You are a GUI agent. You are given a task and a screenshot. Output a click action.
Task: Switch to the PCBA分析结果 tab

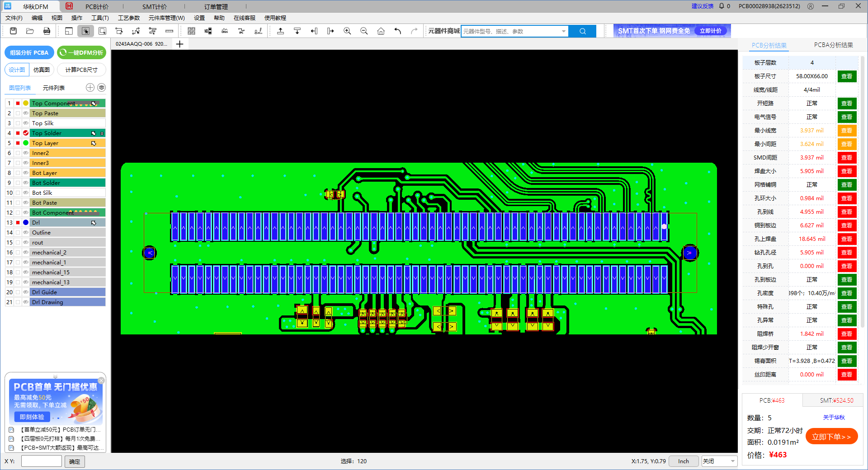point(833,45)
